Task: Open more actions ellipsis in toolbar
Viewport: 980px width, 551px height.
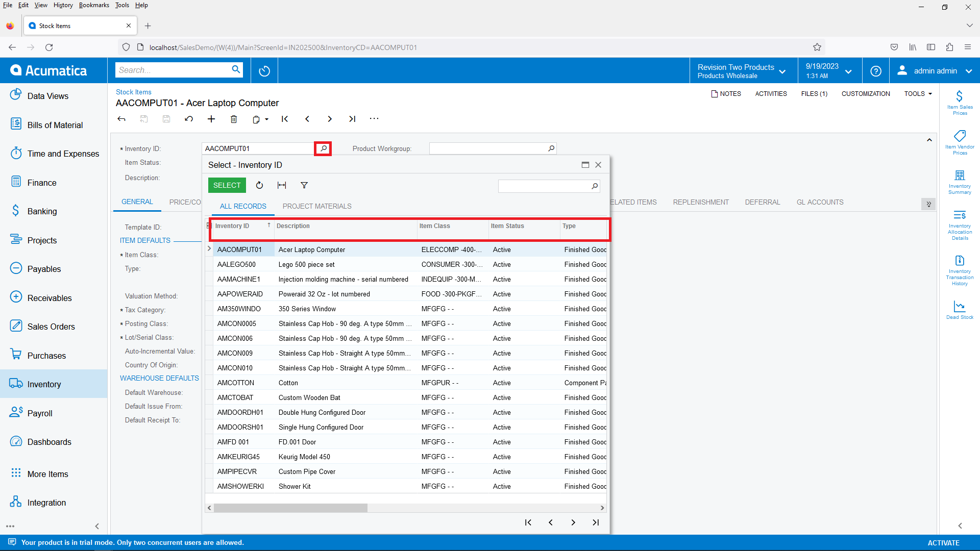Action: (x=374, y=119)
